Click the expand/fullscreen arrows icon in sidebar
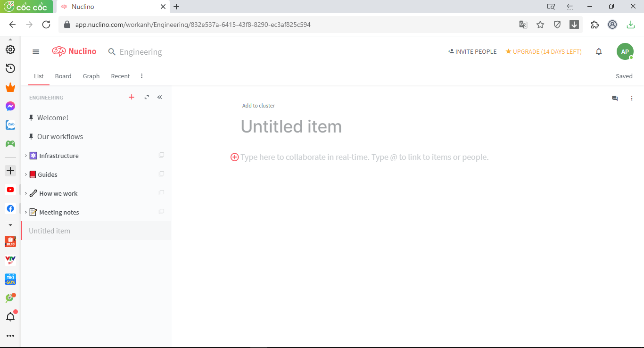This screenshot has width=644, height=348. click(x=147, y=97)
